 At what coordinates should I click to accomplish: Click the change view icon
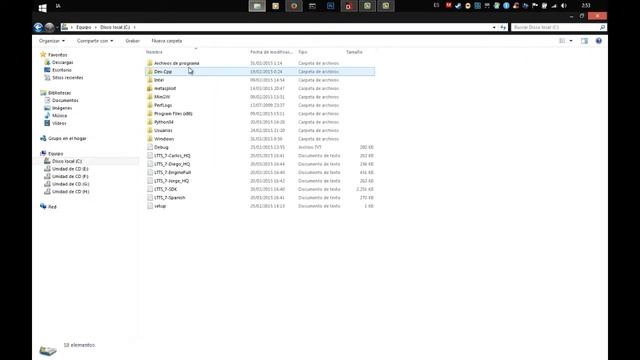click(562, 41)
